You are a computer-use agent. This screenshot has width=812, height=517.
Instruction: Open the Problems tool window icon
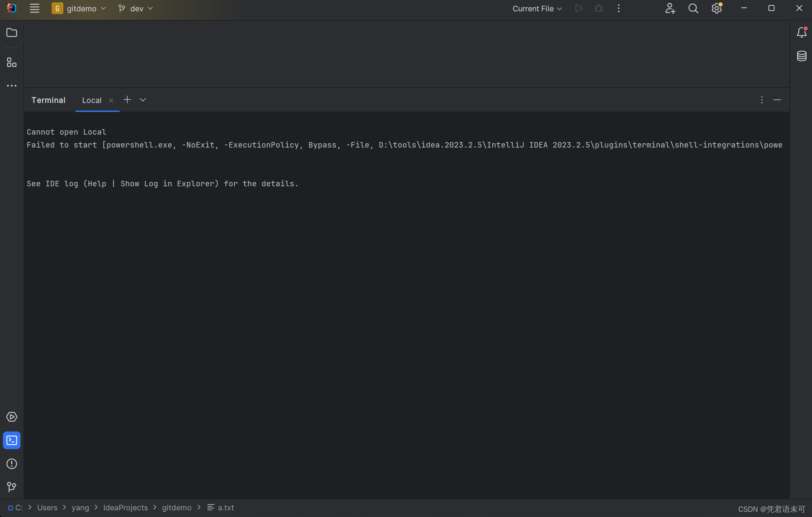(12, 464)
